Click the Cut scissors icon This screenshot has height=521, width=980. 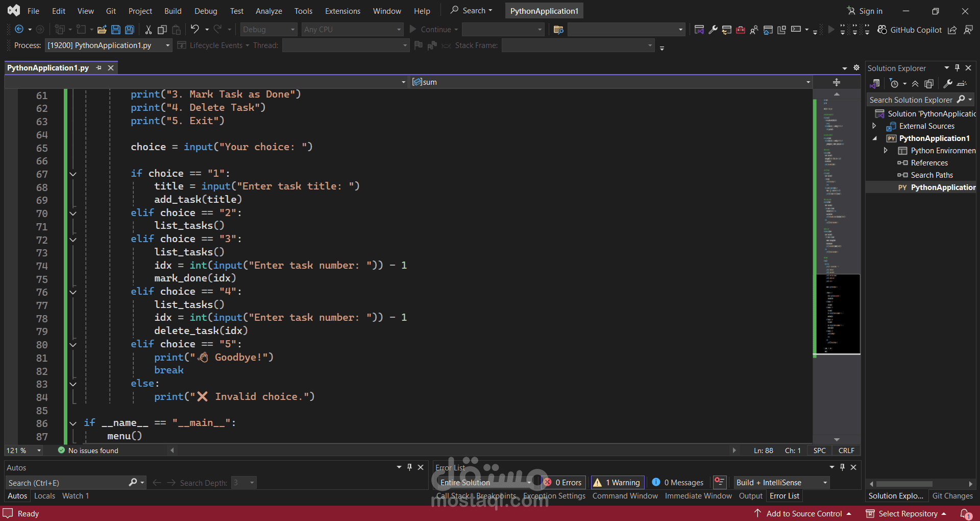coord(148,30)
